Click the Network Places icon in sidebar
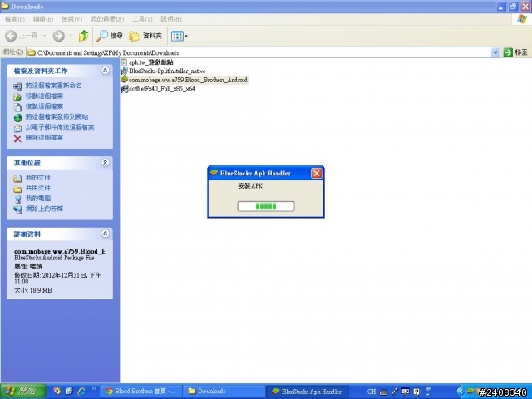The width and height of the screenshot is (532, 399). [17, 209]
